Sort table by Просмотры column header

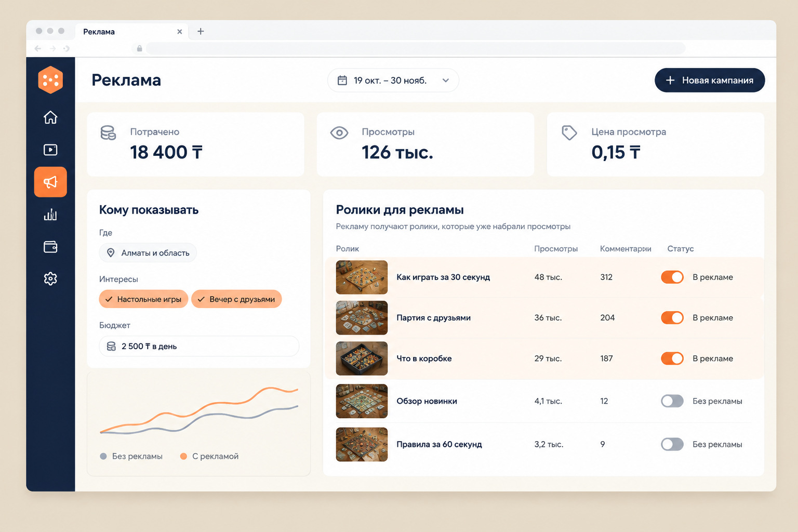[556, 249]
